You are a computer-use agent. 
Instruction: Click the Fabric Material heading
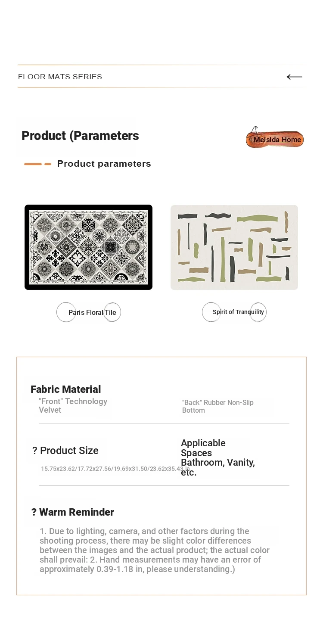coord(65,389)
